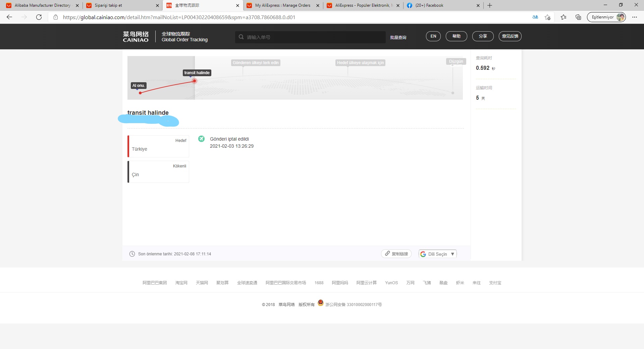Click the Cainiao logo

tap(136, 37)
